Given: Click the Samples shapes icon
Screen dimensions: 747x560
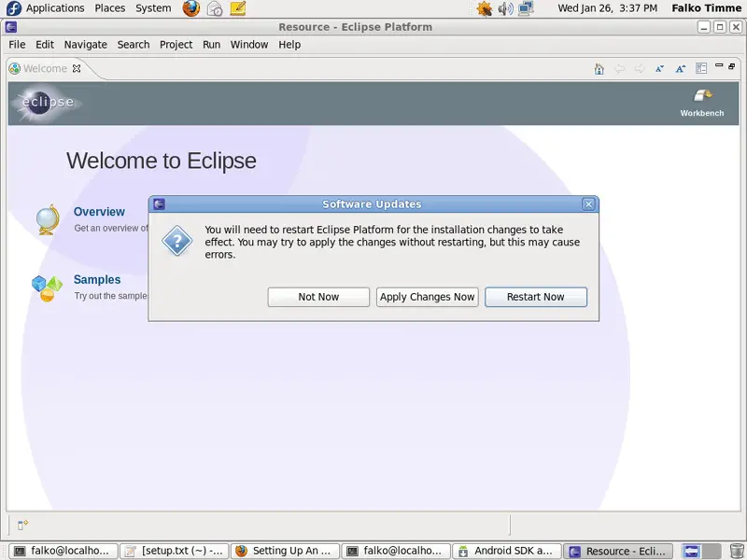Looking at the screenshot, I should point(47,288).
